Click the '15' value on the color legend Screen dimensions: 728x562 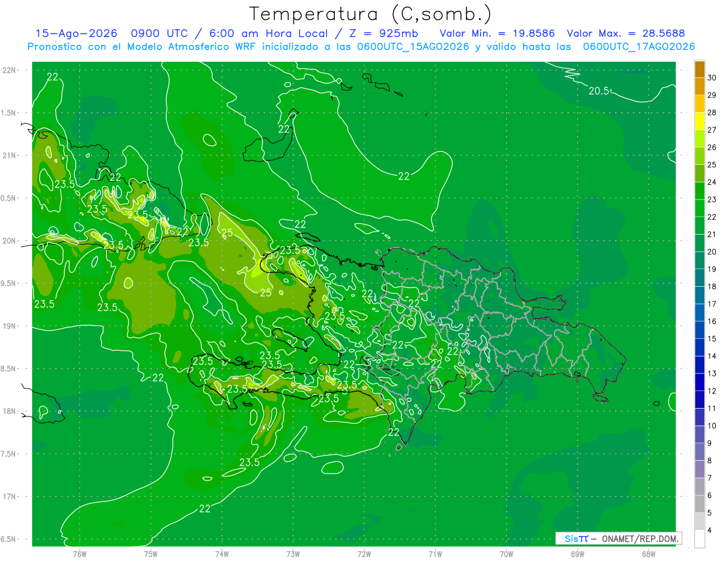pyautogui.click(x=712, y=339)
